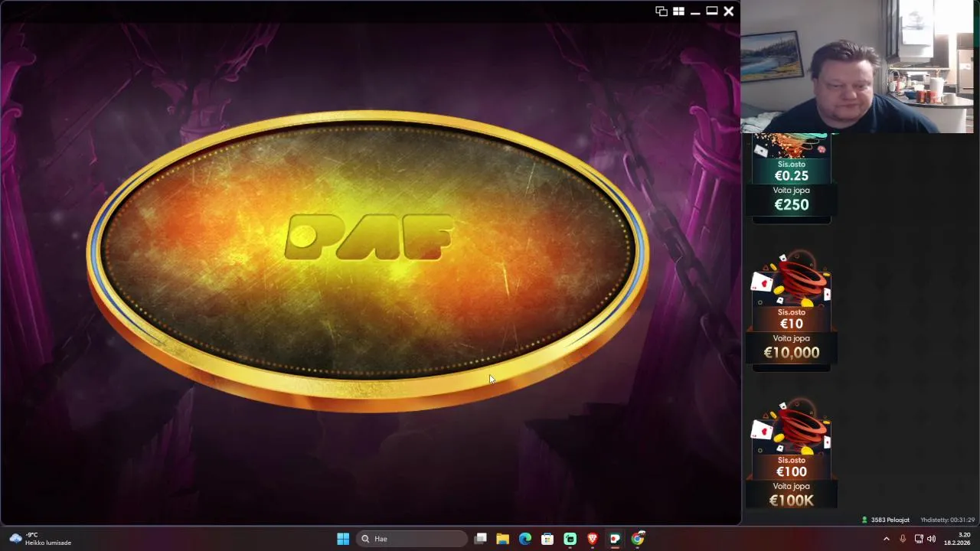Open Brave browser from the taskbar
980x551 pixels.
pyautogui.click(x=593, y=539)
